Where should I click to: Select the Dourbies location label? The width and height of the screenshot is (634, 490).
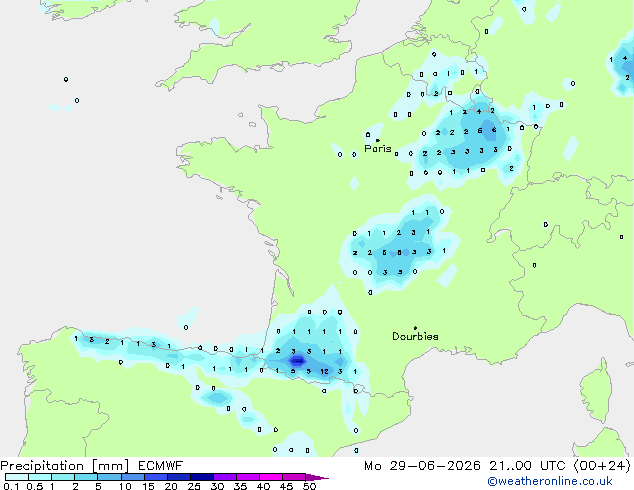(415, 336)
